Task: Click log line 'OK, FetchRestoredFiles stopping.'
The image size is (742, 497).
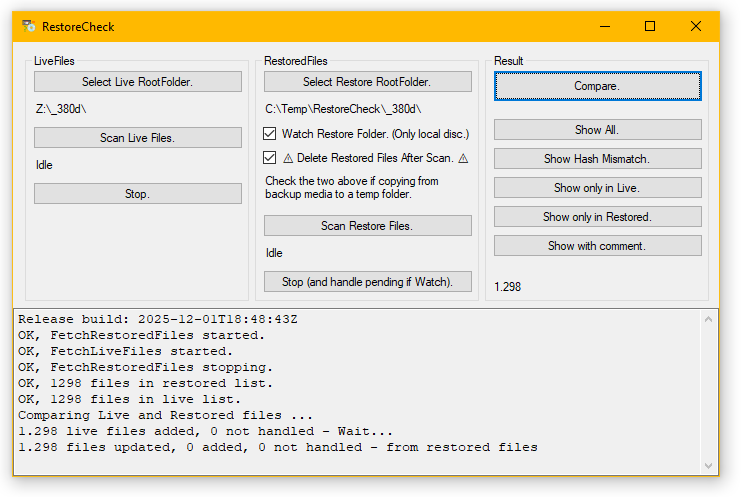Action: coord(145,367)
